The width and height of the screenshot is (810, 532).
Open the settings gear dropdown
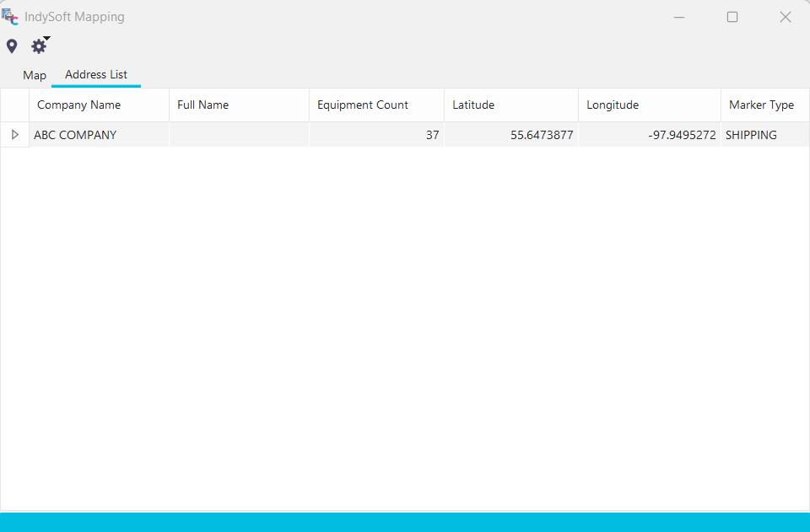(39, 46)
